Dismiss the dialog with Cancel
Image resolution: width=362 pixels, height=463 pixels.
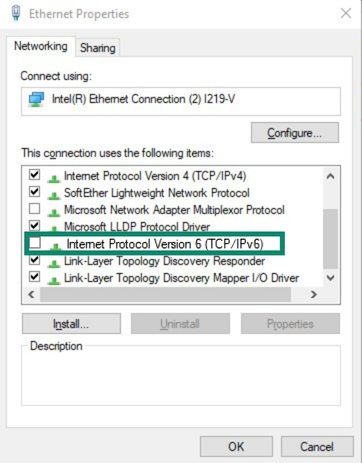[317, 447]
